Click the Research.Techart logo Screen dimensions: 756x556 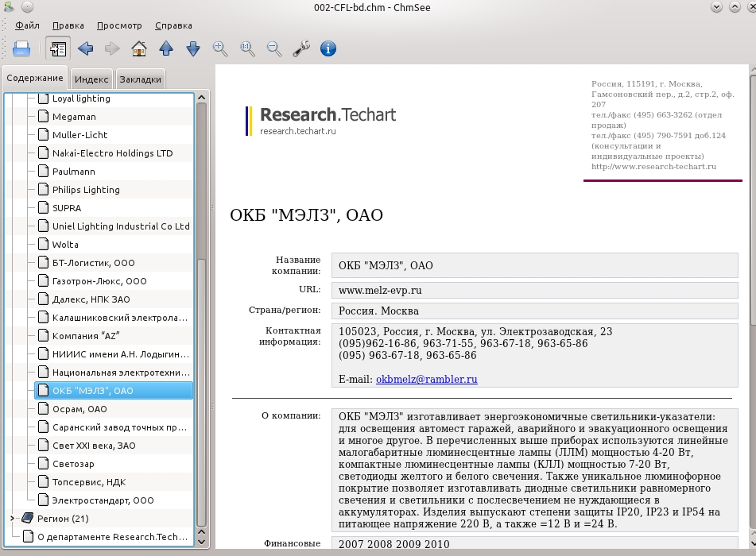tap(321, 121)
